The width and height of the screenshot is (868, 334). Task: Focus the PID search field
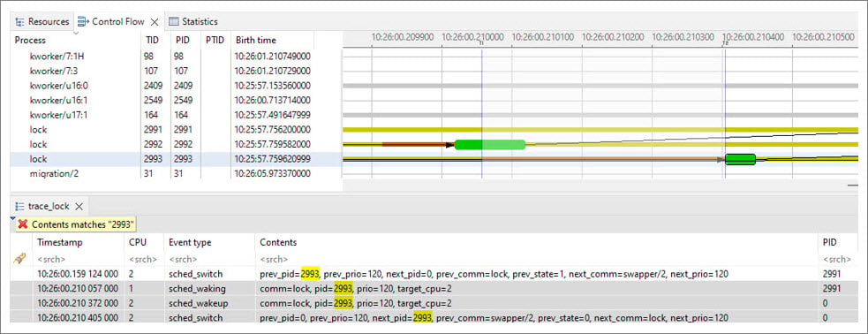[x=837, y=259]
